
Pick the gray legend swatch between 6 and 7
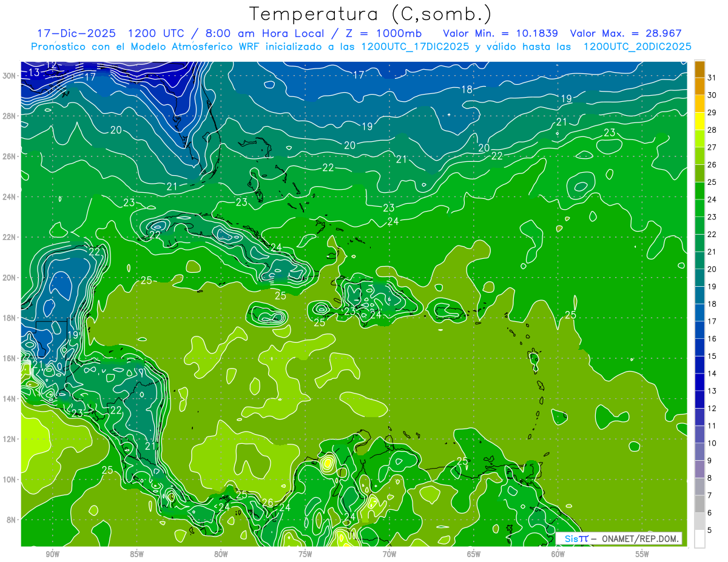(699, 504)
